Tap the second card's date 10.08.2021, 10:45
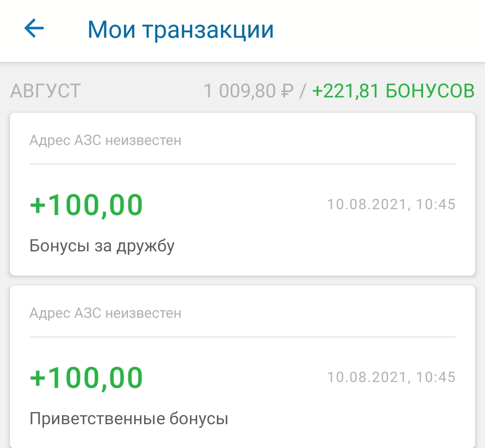The width and height of the screenshot is (485, 448). (391, 377)
